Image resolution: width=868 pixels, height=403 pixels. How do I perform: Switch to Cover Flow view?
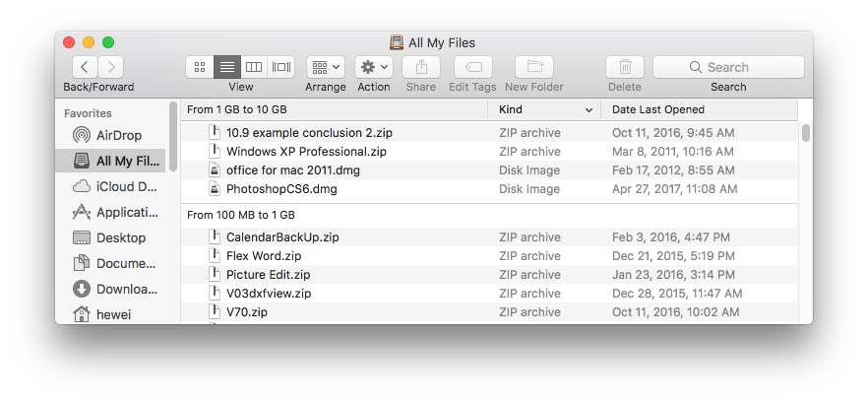coord(281,67)
